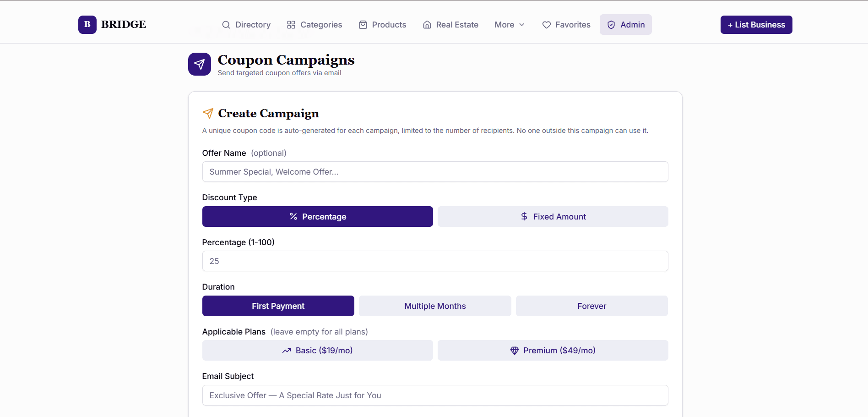Click the Coupon Campaigns paper plane icon
Image resolution: width=868 pixels, height=417 pixels.
click(x=200, y=64)
